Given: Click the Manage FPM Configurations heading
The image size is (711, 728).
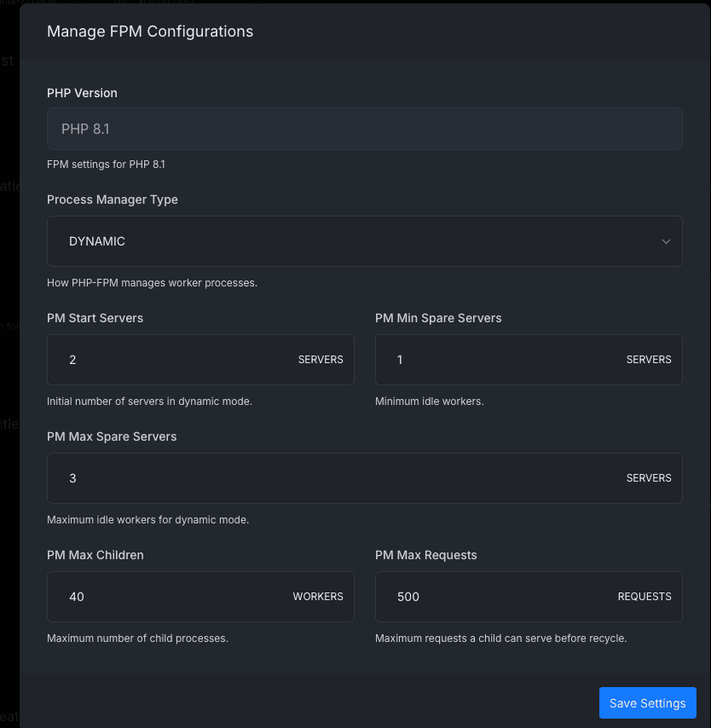Looking at the screenshot, I should [x=150, y=32].
